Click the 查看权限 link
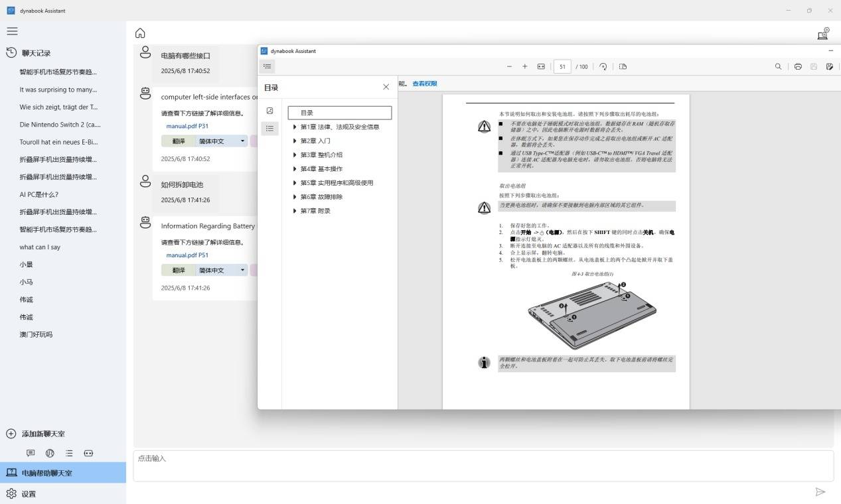841x504 pixels. pos(425,84)
